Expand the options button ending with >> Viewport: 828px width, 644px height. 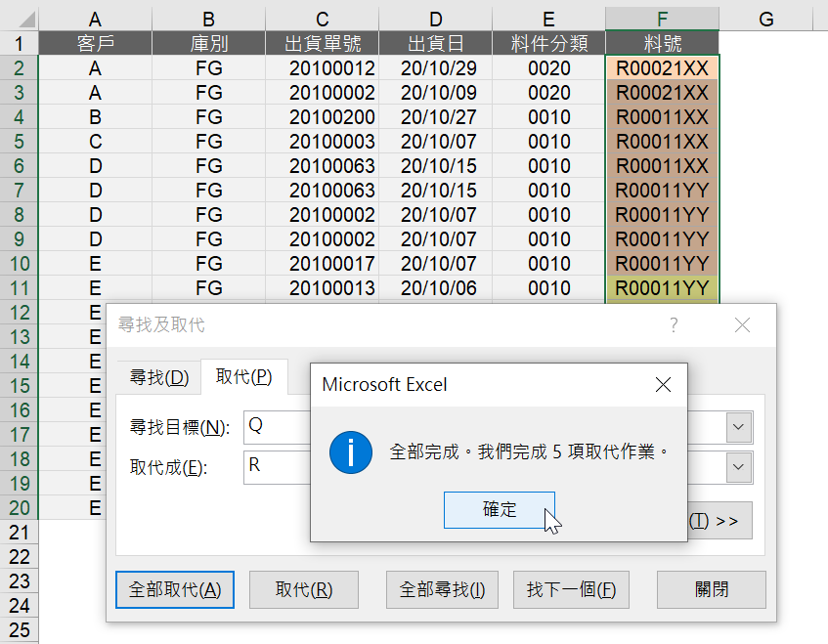(x=720, y=521)
